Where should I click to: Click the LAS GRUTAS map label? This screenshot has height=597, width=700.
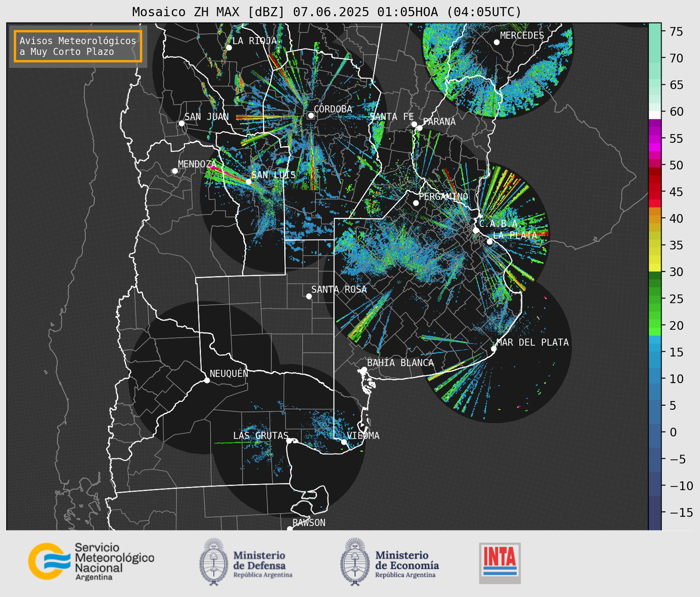click(261, 436)
